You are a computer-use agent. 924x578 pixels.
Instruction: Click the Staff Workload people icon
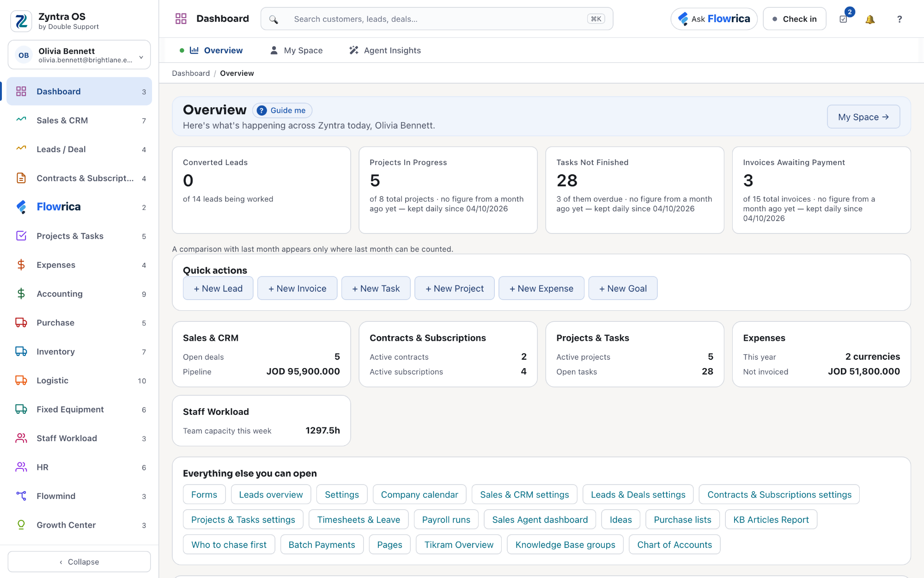click(21, 438)
